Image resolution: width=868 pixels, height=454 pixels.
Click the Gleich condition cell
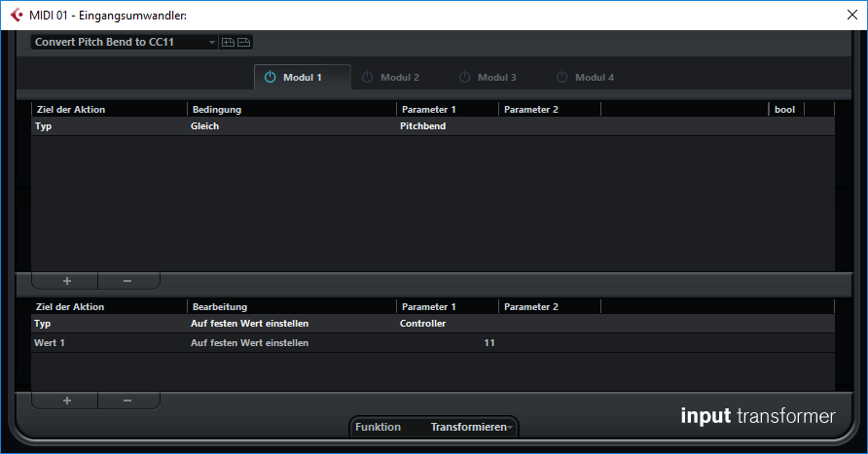[x=204, y=126]
